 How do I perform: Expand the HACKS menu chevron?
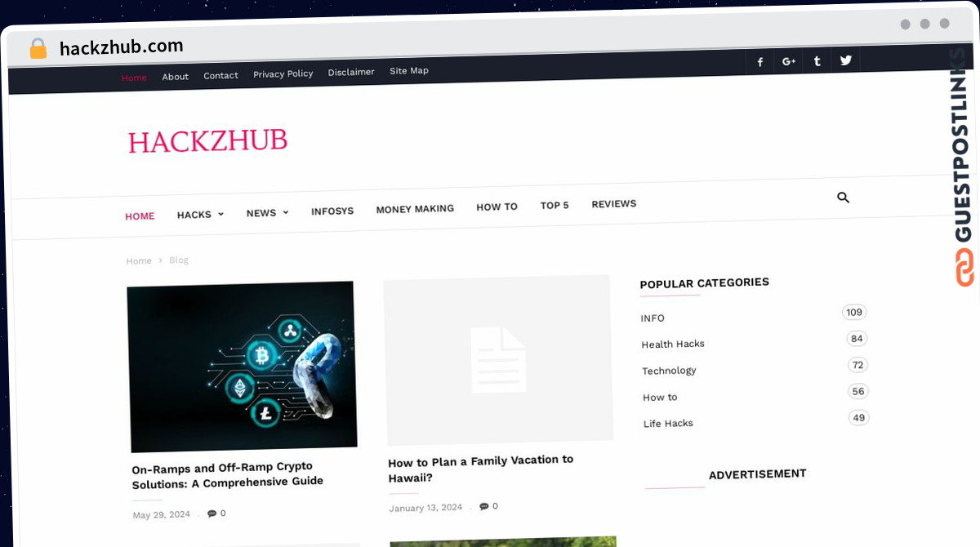coord(220,215)
